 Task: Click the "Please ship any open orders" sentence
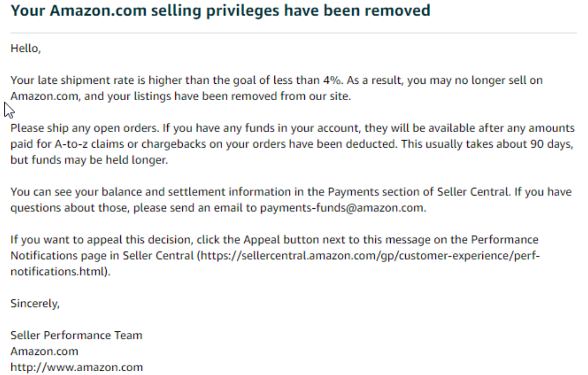coord(84,128)
